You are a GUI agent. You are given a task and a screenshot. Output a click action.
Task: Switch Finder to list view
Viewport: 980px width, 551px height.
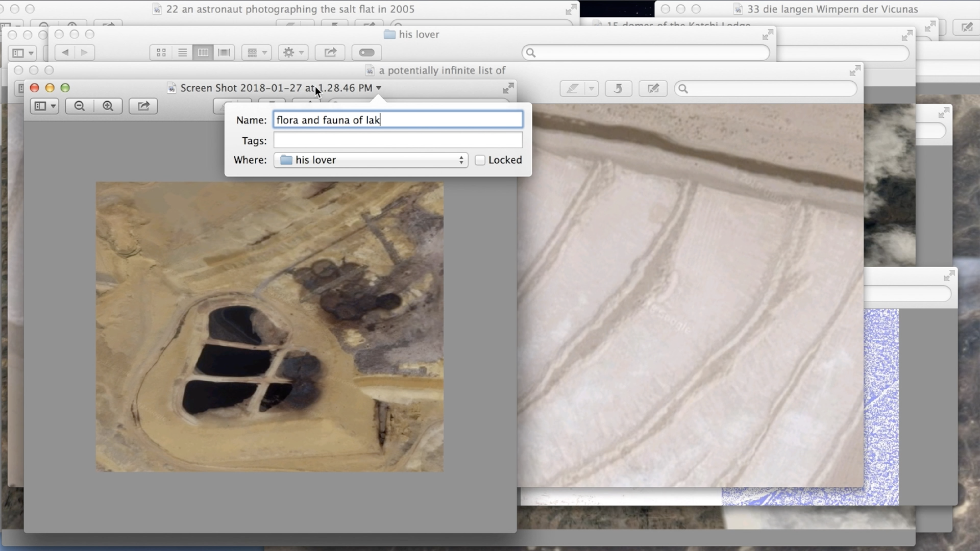182,52
